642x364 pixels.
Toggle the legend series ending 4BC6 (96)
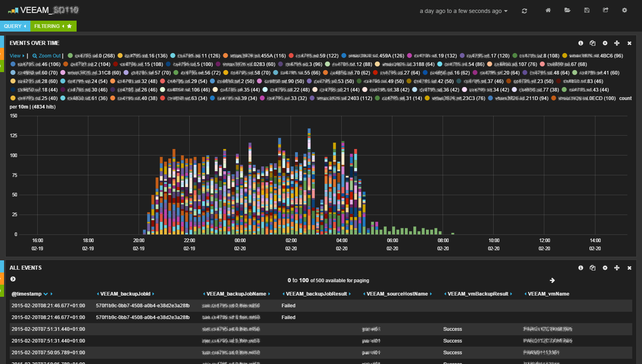592,56
